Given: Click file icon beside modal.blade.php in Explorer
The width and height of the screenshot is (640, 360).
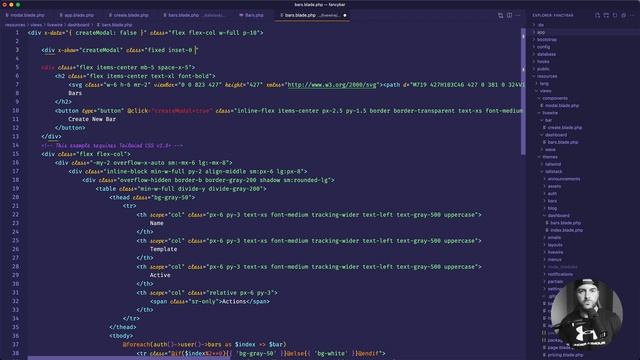Looking at the screenshot, I should (542, 106).
